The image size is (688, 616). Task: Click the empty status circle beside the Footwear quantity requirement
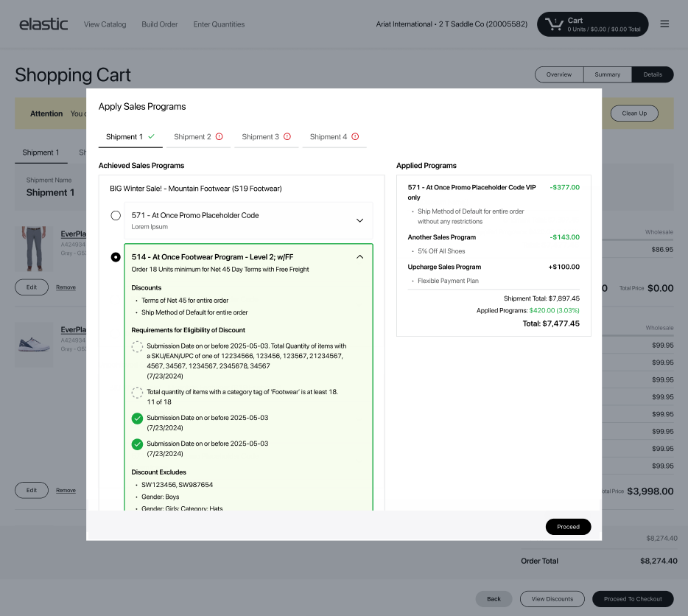click(137, 392)
